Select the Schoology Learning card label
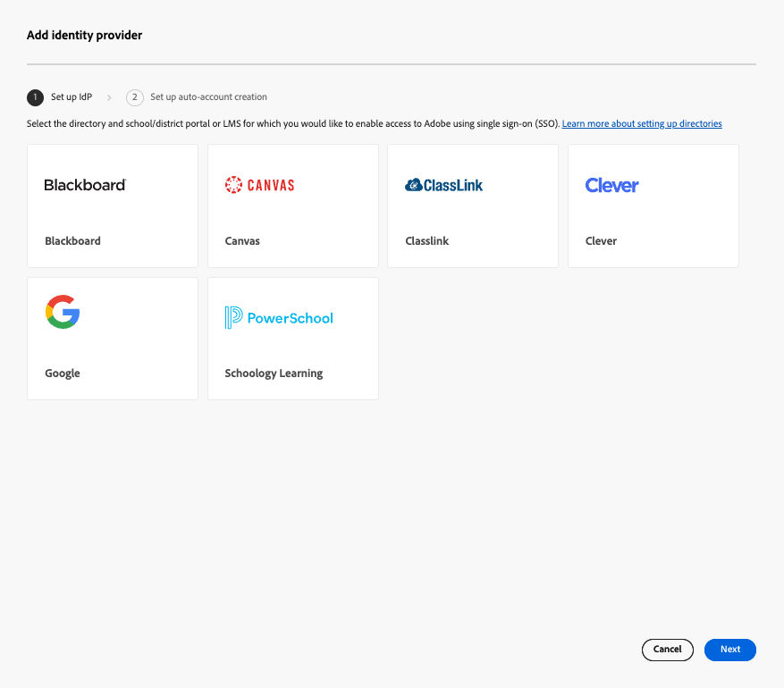Viewport: 784px width, 688px height. pos(274,373)
